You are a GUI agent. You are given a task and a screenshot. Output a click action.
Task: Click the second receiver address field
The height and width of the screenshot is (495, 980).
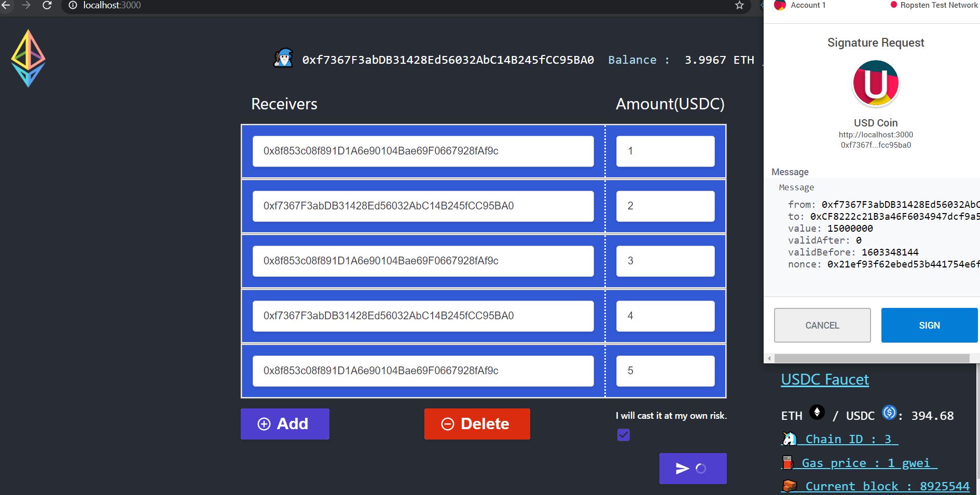point(423,206)
